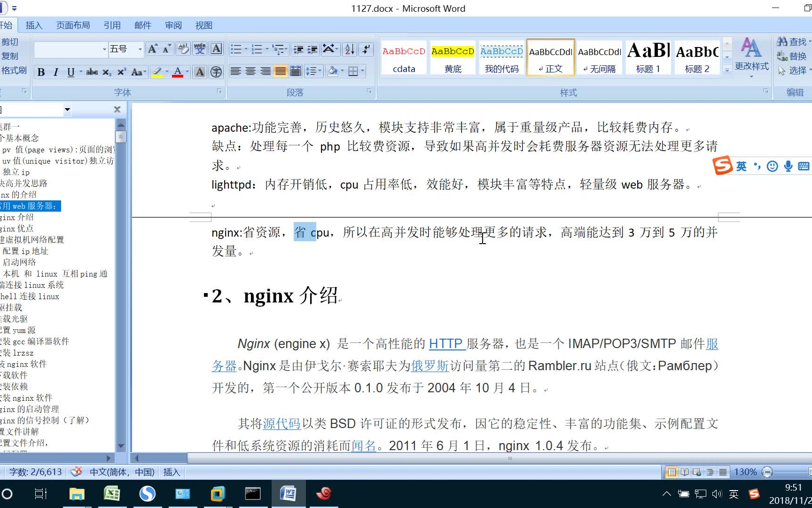Viewport: 812px width, 508px height.
Task: Click the shrink font icon
Action: click(167, 49)
